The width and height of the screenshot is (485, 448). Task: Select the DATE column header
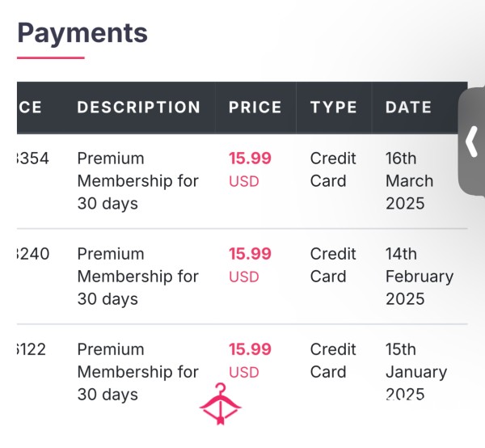coord(408,108)
